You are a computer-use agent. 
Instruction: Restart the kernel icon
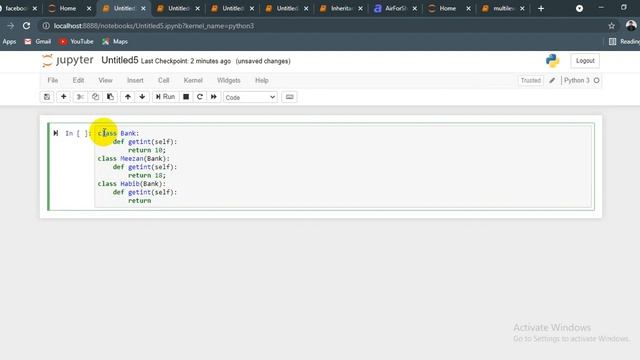click(200, 97)
